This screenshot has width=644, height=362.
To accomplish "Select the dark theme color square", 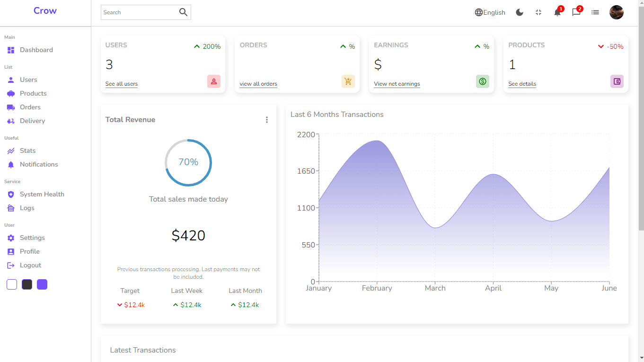I will coord(27,284).
